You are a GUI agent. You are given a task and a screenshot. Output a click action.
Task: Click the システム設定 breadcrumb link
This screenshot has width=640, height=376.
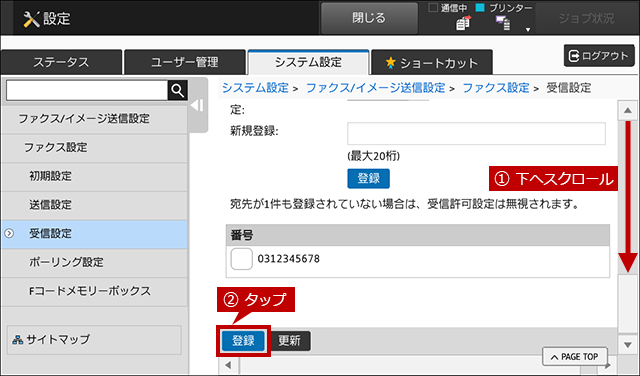pyautogui.click(x=255, y=88)
